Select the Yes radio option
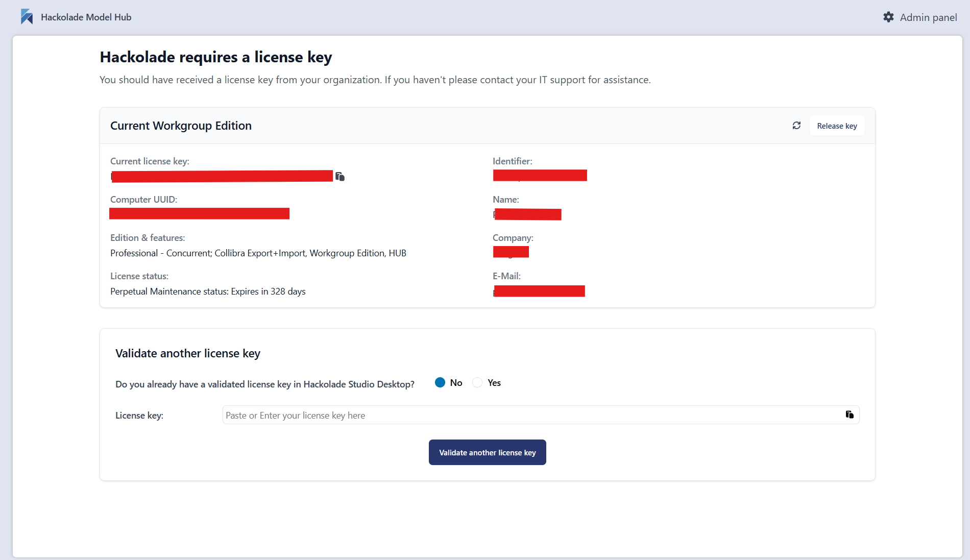 pos(477,382)
